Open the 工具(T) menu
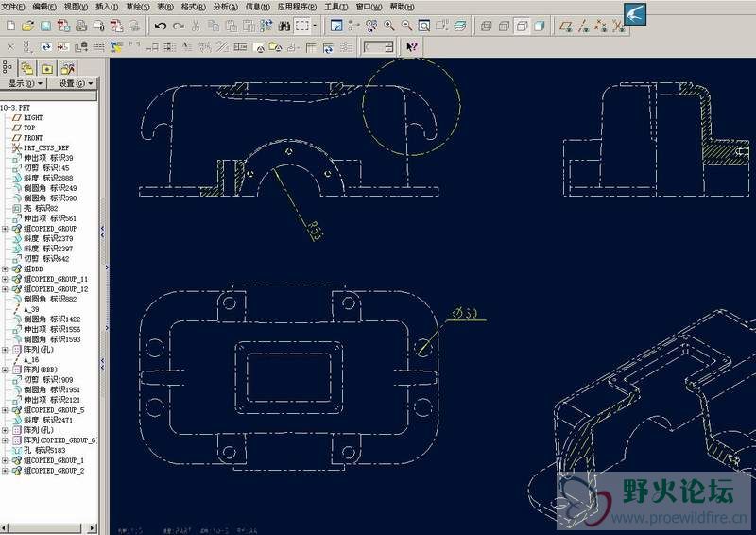The width and height of the screenshot is (756, 535). [336, 7]
